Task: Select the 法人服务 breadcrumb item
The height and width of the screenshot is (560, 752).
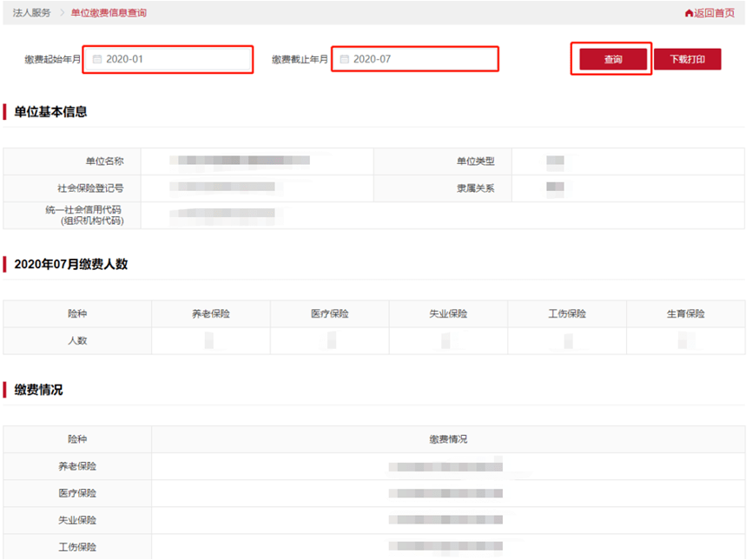Action: pyautogui.click(x=31, y=13)
